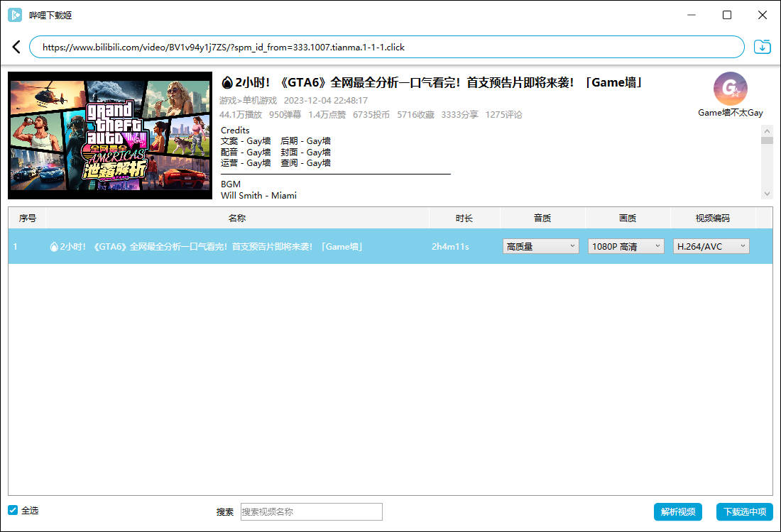Screen dimensions: 781x532
Task: Click the description scrollbar thumb
Action: pos(767,140)
